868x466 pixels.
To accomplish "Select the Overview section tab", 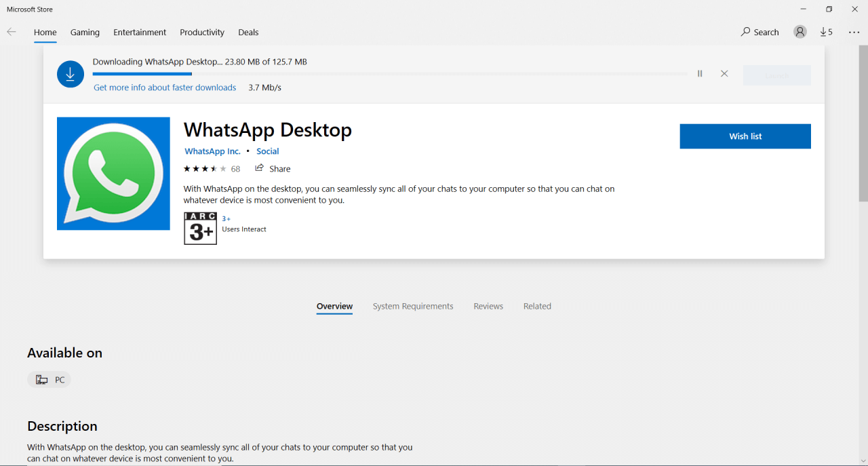I will (x=334, y=307).
